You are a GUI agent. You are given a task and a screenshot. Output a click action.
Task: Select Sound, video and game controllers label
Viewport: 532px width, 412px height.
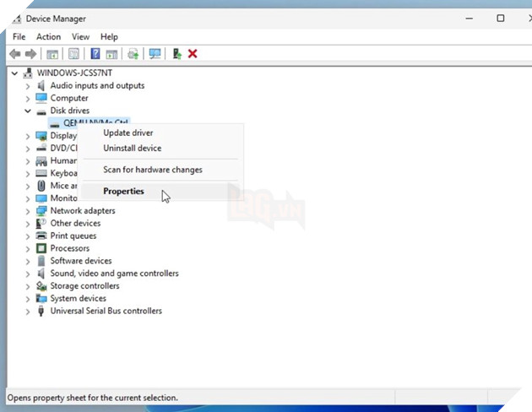coord(114,274)
